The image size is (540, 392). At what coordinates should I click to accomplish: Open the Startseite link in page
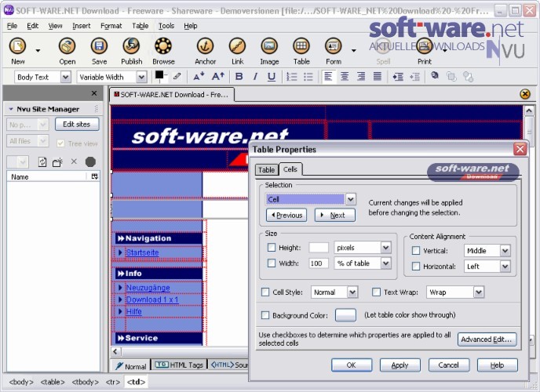click(x=142, y=252)
